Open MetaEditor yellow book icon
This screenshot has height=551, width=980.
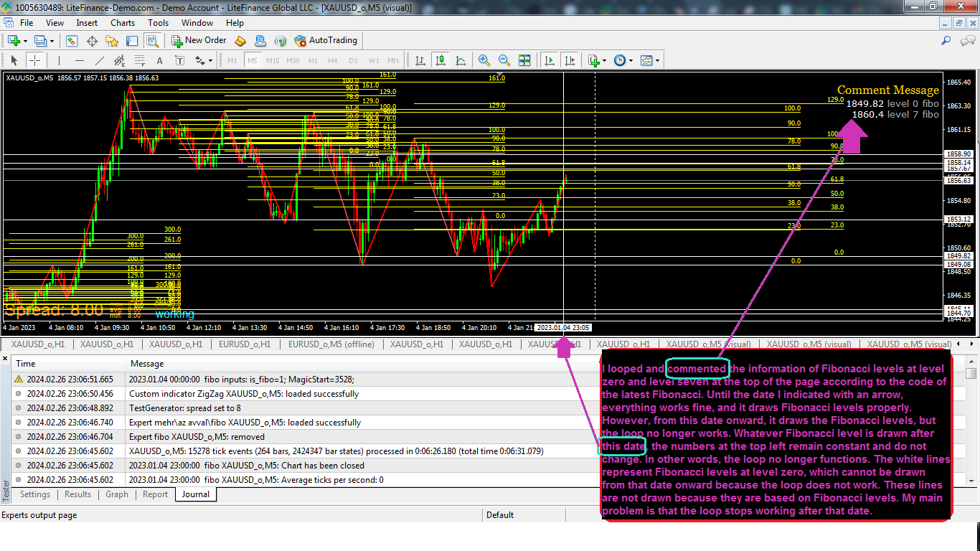pyautogui.click(x=240, y=41)
